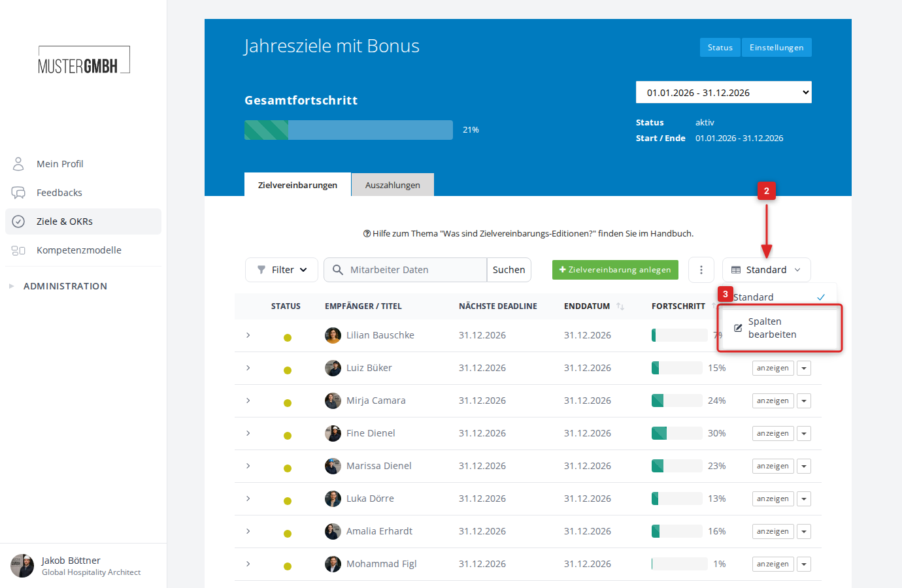The height and width of the screenshot is (588, 902).
Task: Click Lilian Bauschke's avatar
Action: [x=333, y=335]
